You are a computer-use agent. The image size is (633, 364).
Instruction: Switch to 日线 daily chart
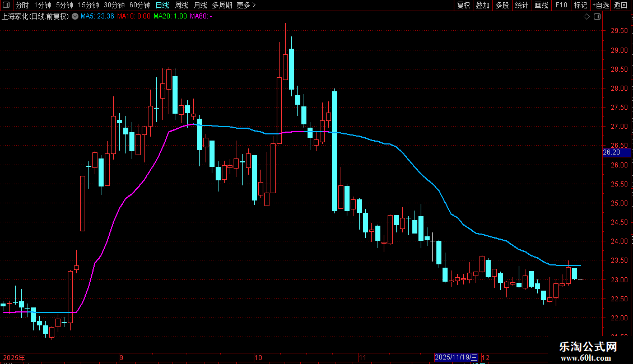click(x=162, y=5)
